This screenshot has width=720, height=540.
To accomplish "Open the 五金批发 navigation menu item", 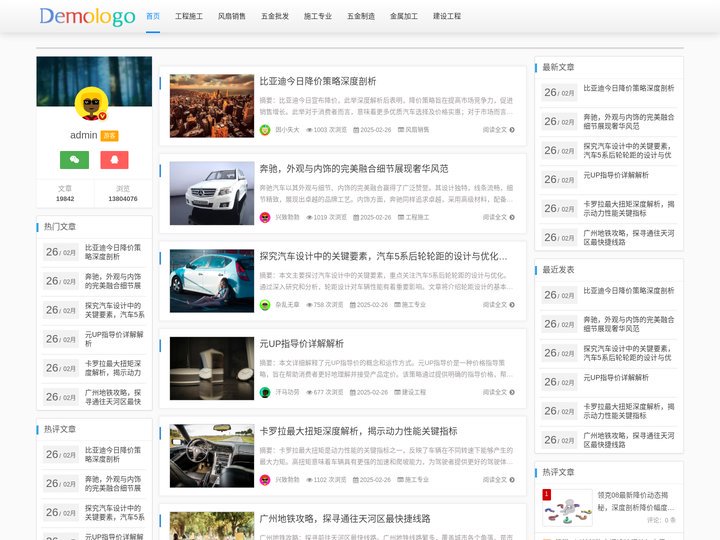I will [x=275, y=16].
